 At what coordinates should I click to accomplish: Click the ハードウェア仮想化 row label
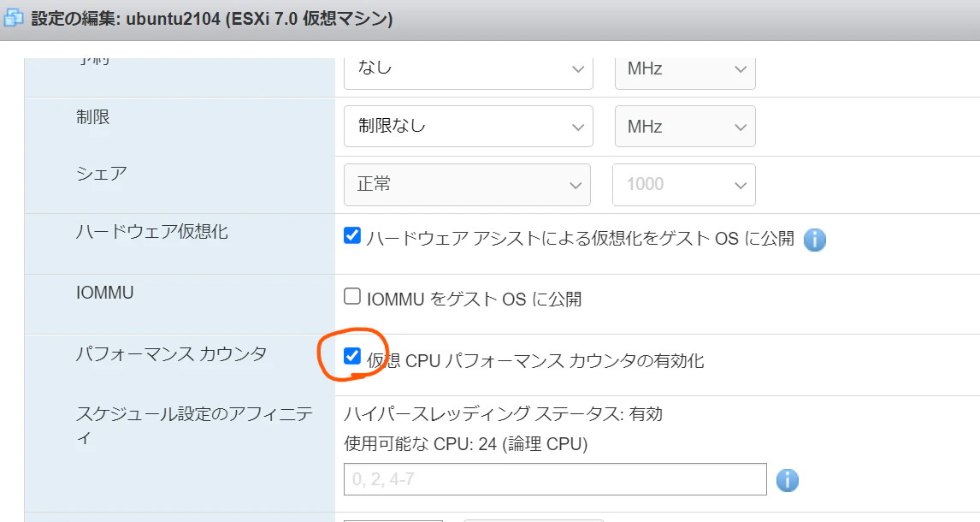click(152, 232)
